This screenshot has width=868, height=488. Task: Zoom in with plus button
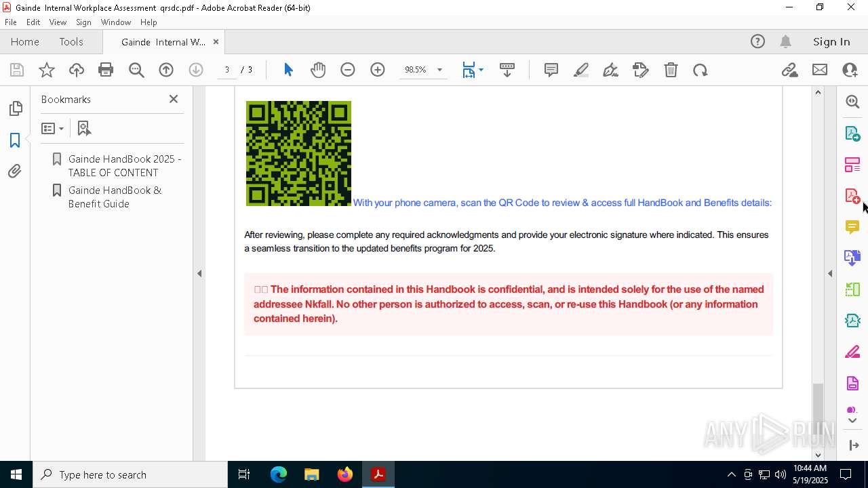(378, 70)
